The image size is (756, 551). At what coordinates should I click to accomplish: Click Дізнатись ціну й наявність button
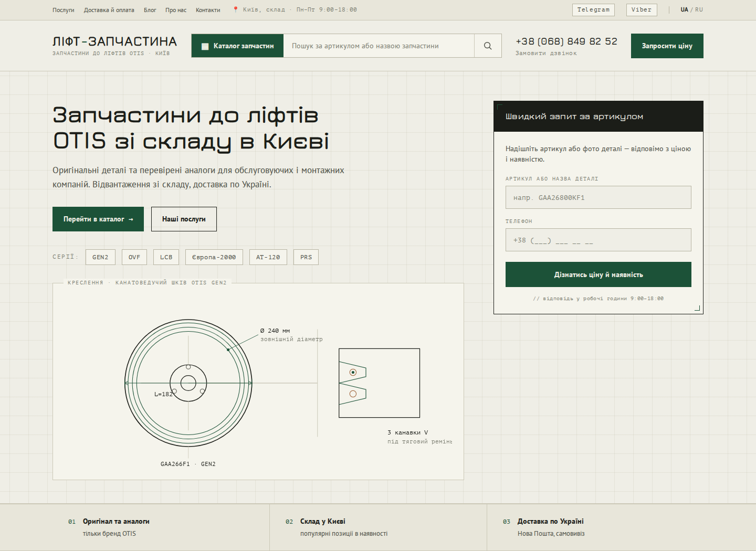pos(598,274)
